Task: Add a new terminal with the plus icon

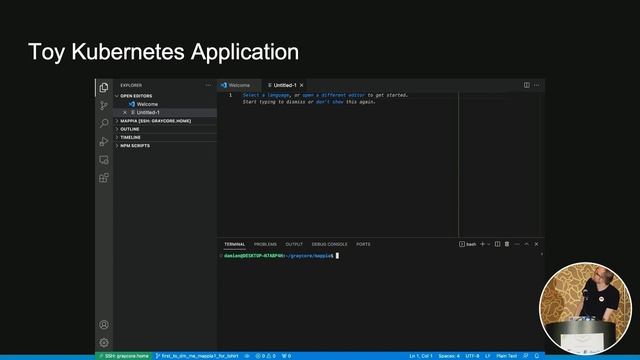Action: coord(482,244)
